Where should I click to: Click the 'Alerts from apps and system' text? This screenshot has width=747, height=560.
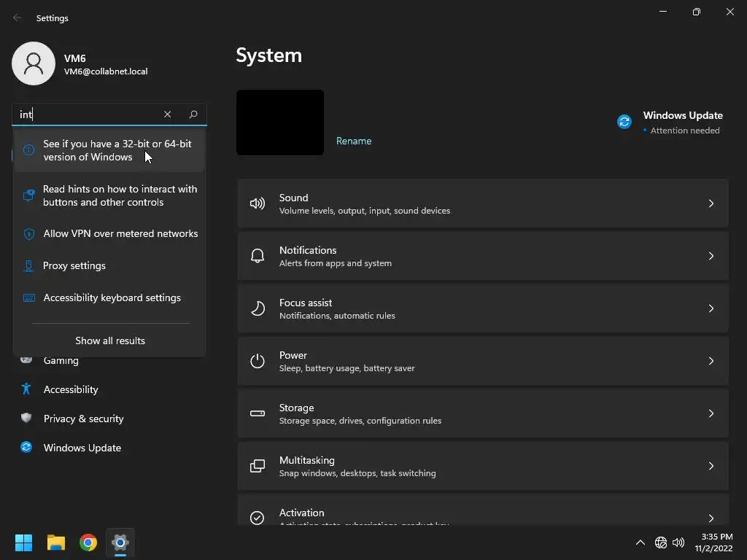[x=336, y=263]
